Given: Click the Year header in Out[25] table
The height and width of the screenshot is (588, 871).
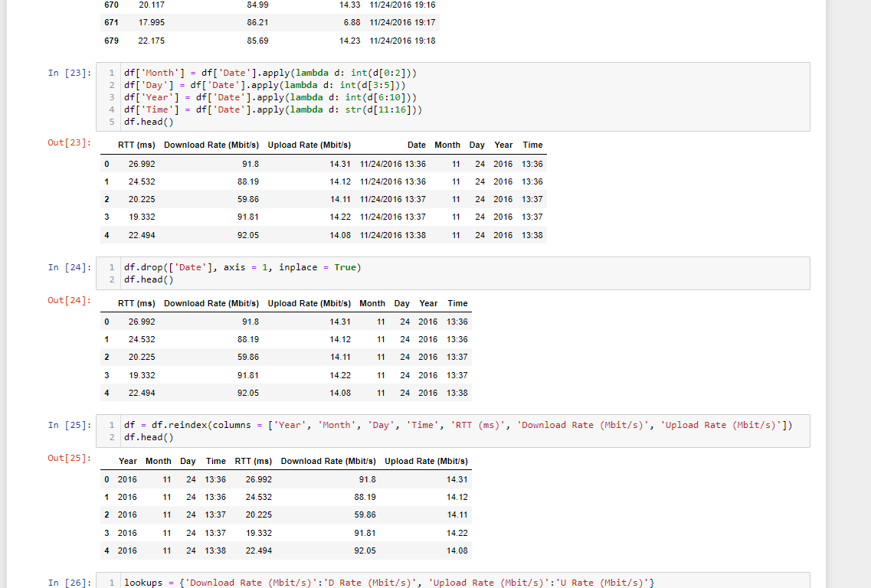Looking at the screenshot, I should pyautogui.click(x=128, y=461).
